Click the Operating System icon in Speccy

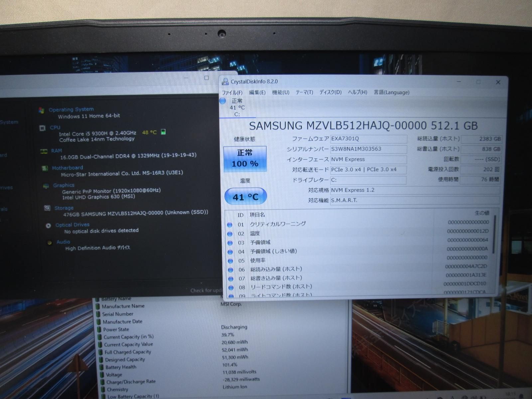[x=42, y=110]
